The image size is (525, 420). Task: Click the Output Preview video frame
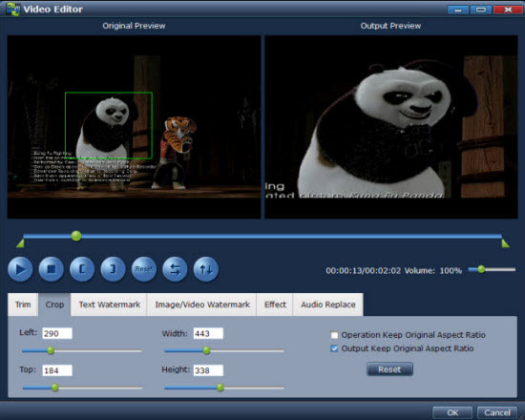tap(391, 127)
